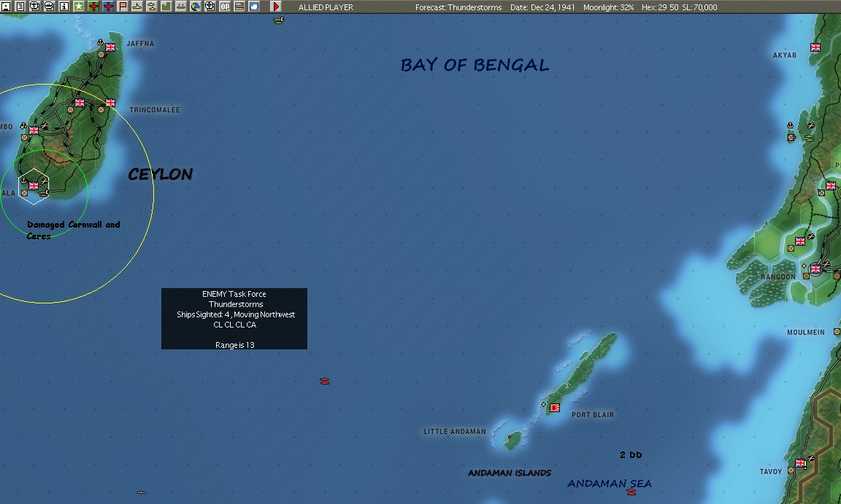This screenshot has height=504, width=841.
Task: Click the red plane on green background icon
Action: tap(93, 7)
